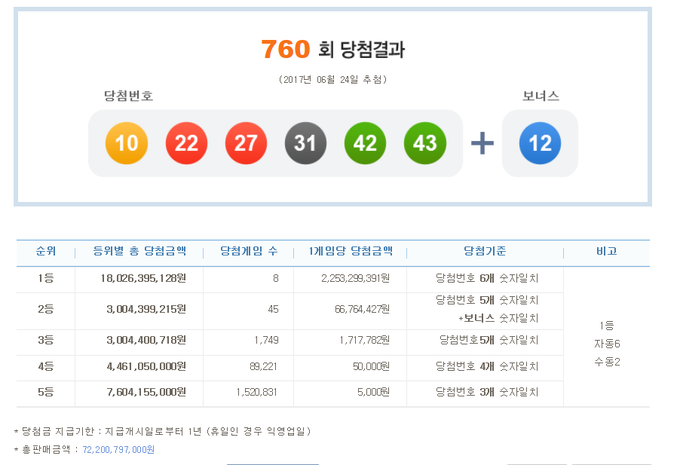This screenshot has width=680, height=465.
Task: Click the yellow number 10 ball
Action: [126, 143]
